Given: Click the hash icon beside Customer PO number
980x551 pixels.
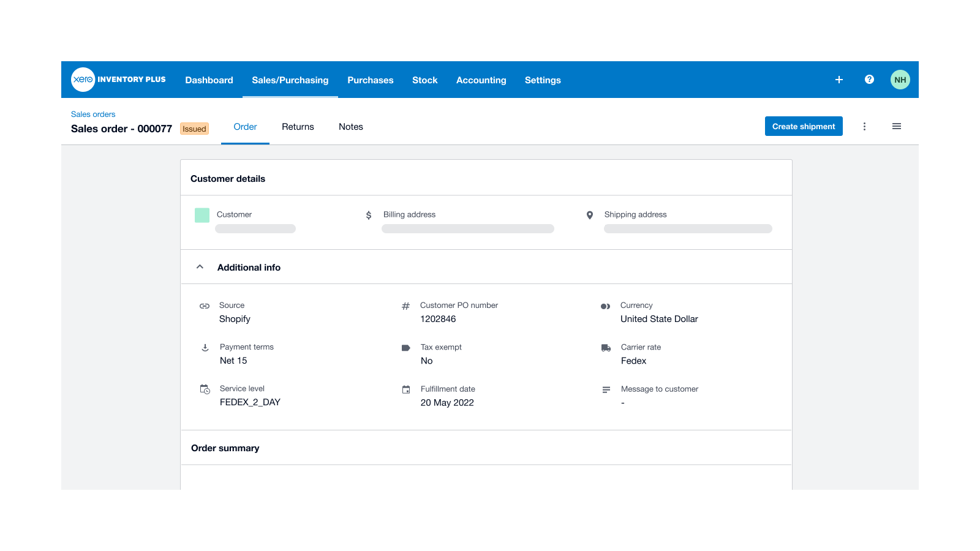Looking at the screenshot, I should 405,305.
